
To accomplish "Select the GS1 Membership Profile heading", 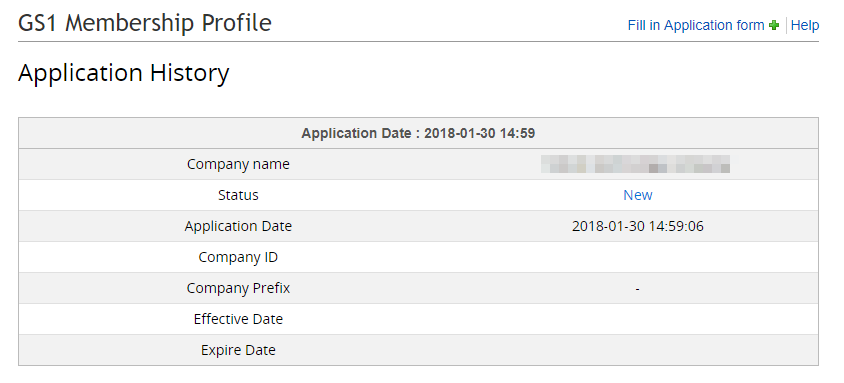I will (145, 23).
